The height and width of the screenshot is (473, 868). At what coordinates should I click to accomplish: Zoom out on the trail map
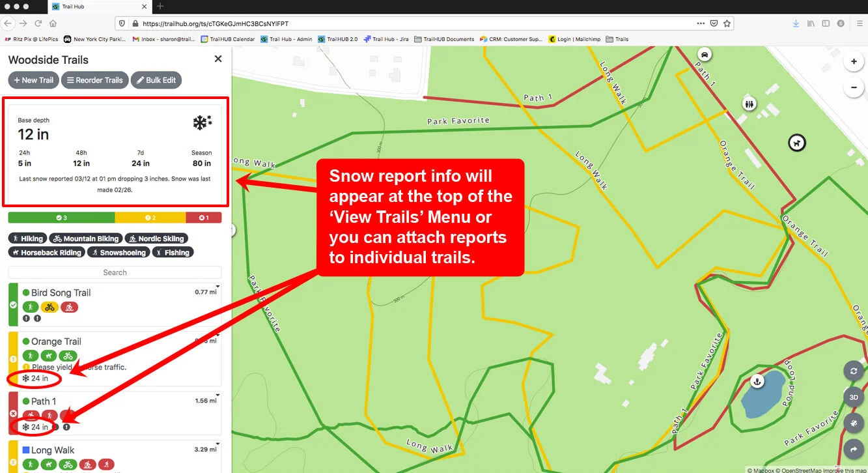coord(853,87)
